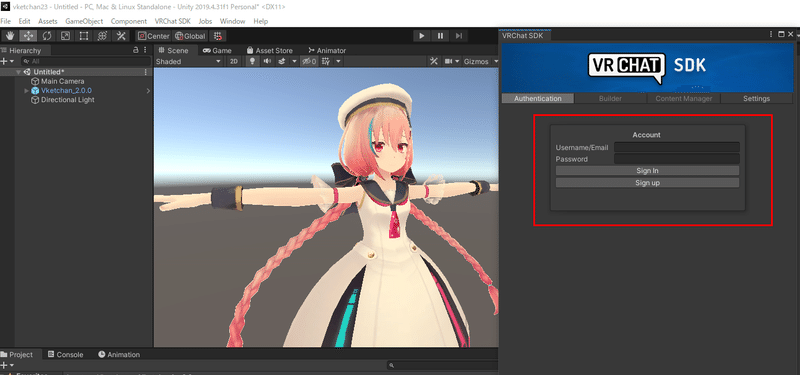This screenshot has height=375, width=800.
Task: Select the Hand tool in the toolbar
Action: coord(10,36)
